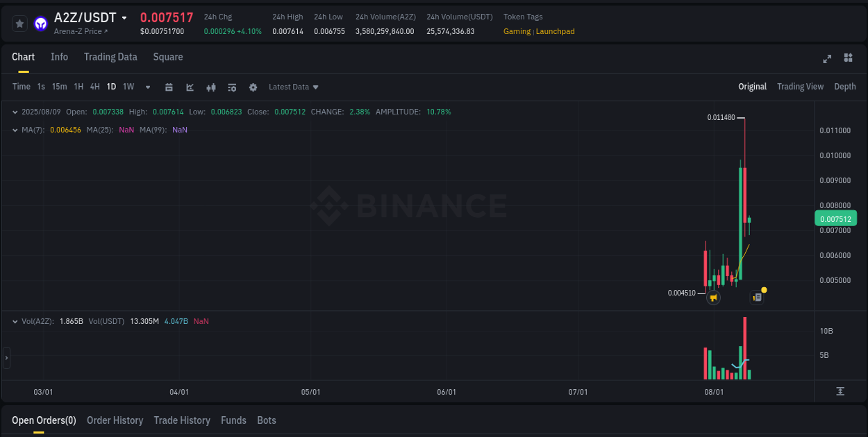Viewport: 868px width, 437px height.
Task: Open the Launchpad token tag link
Action: click(556, 31)
